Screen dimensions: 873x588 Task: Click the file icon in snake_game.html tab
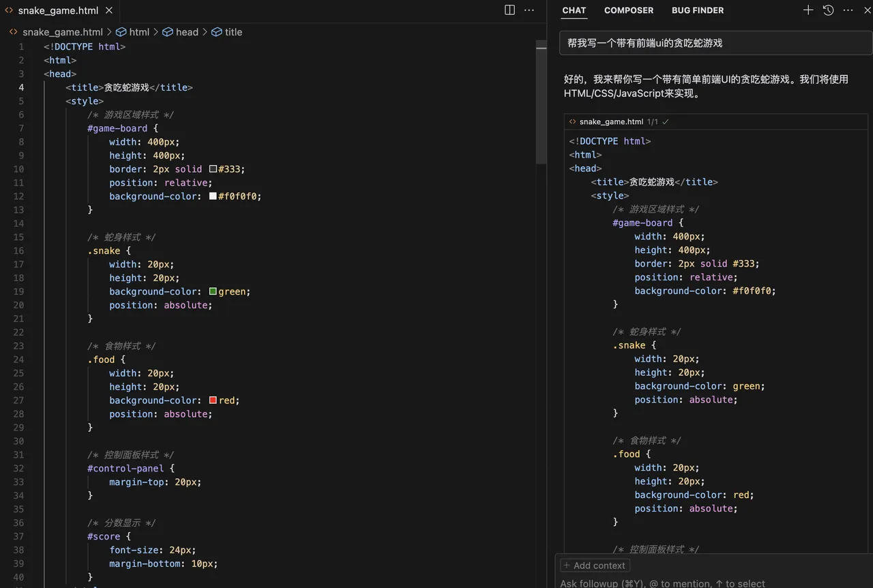pyautogui.click(x=10, y=10)
